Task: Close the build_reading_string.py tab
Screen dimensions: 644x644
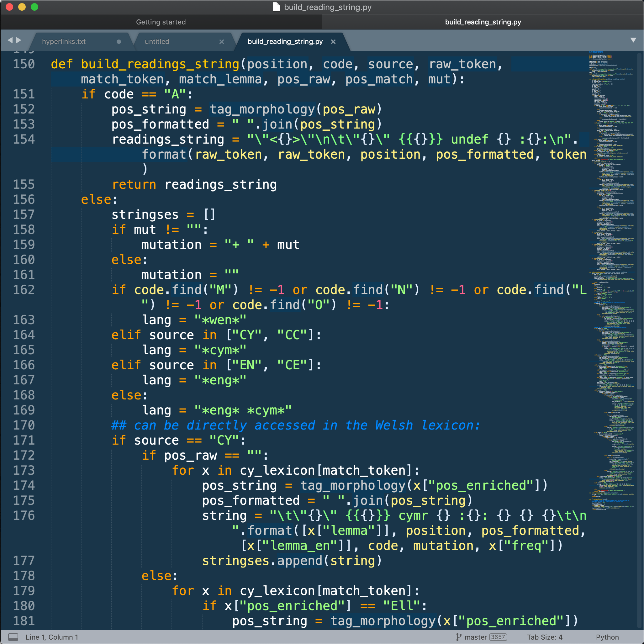Action: 333,42
